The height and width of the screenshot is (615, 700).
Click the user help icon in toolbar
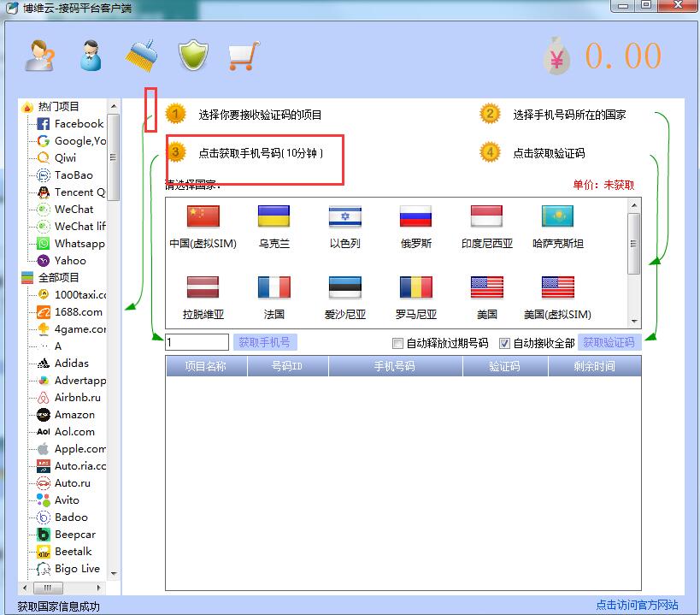coord(40,56)
